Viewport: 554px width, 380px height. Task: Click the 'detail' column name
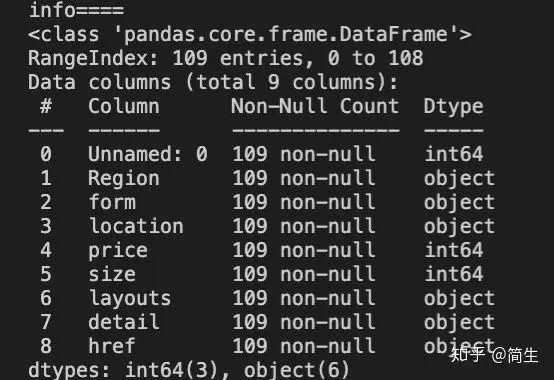point(124,322)
